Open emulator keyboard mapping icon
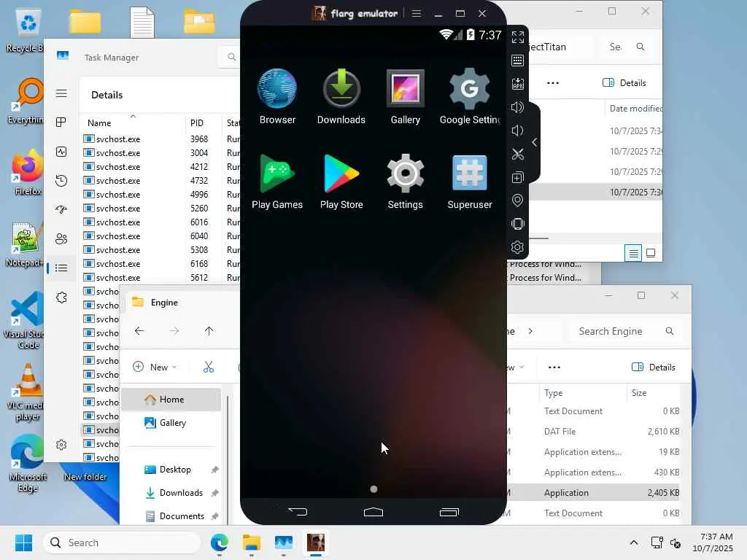Viewport: 747px width, 560px height. tap(518, 61)
